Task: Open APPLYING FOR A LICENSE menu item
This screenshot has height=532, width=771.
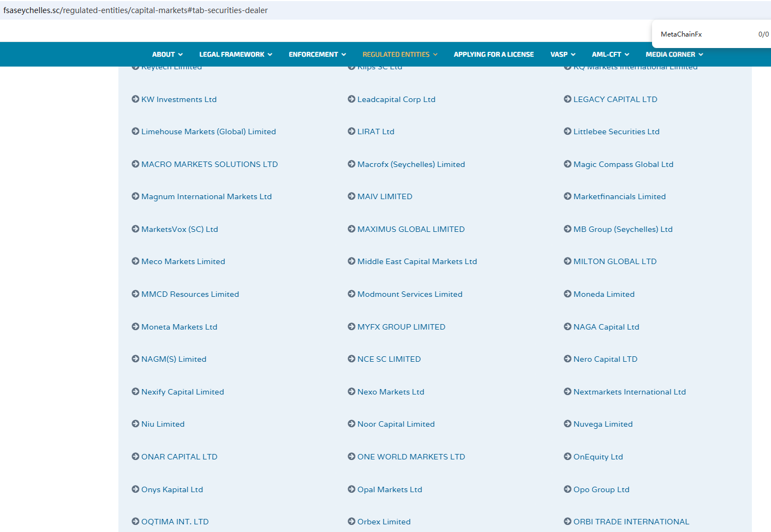Action: (494, 55)
